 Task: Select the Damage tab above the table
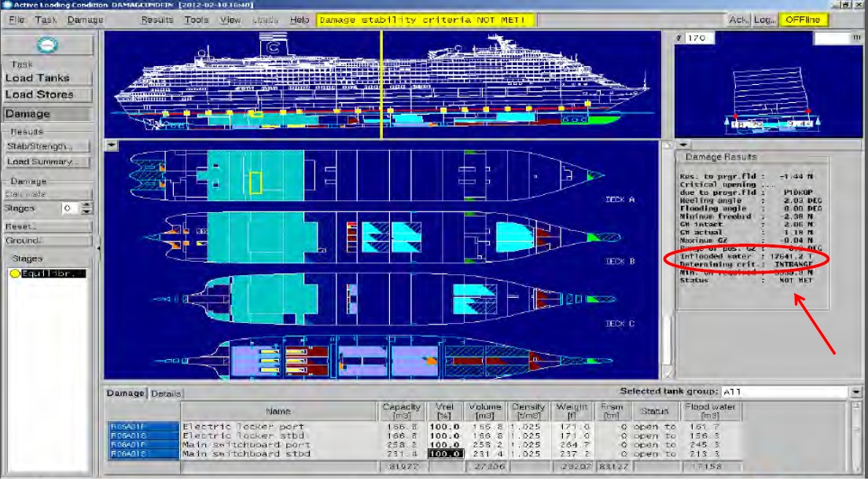click(x=126, y=393)
